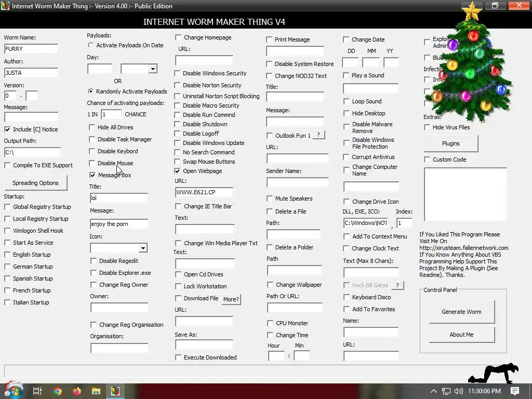The image size is (532, 399).
Task: Click the ? button beside Outlook Fun 1
Action: pos(318,135)
